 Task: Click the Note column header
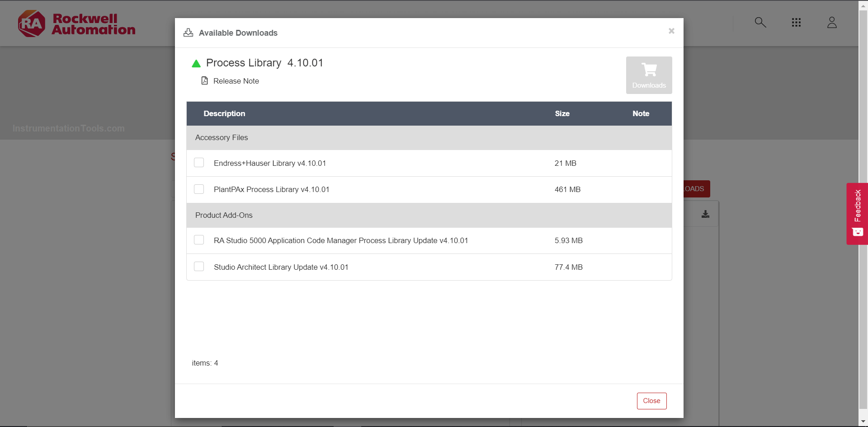641,113
